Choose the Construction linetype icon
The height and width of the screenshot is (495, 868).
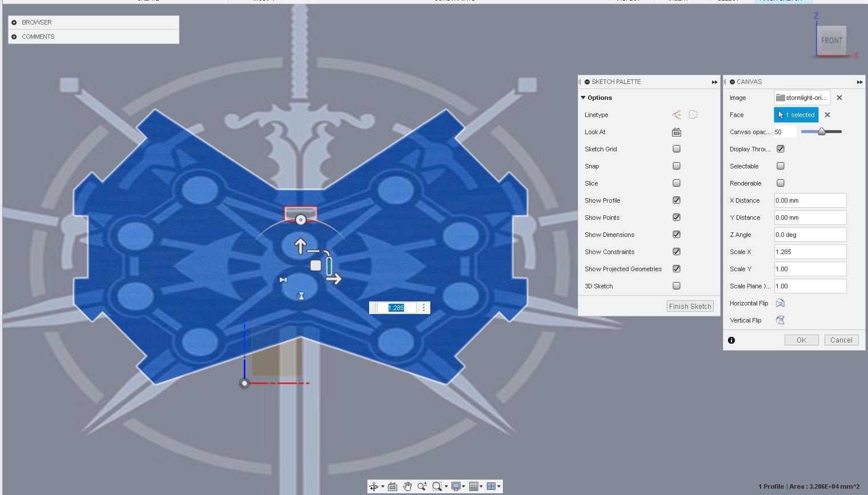[677, 115]
